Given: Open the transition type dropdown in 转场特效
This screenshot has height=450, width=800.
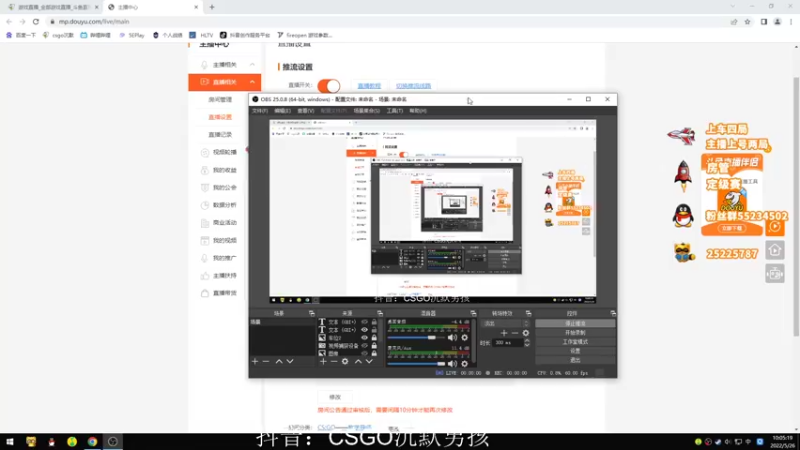Looking at the screenshot, I should [x=506, y=323].
